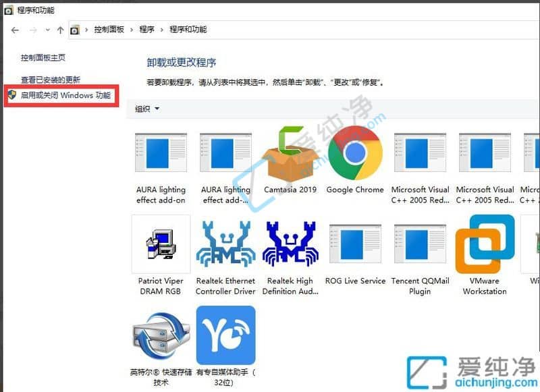540x392 pixels.
Task: Select the ROG Live Service icon
Action: [355, 244]
